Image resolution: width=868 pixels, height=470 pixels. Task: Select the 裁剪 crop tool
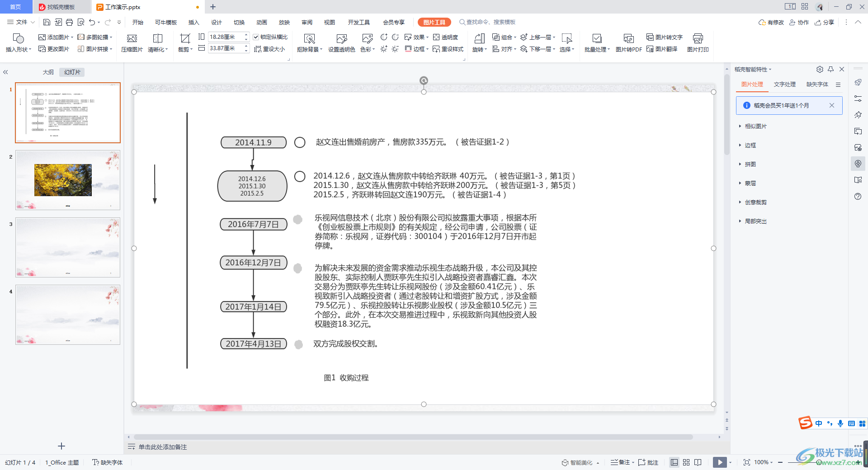185,43
